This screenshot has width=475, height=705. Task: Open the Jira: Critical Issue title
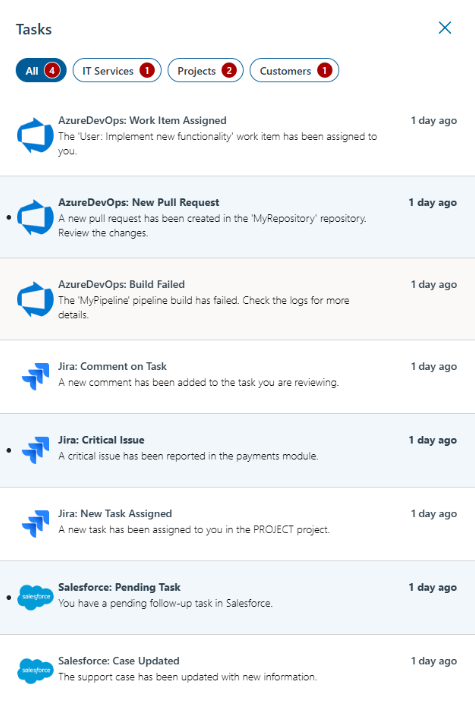click(101, 440)
